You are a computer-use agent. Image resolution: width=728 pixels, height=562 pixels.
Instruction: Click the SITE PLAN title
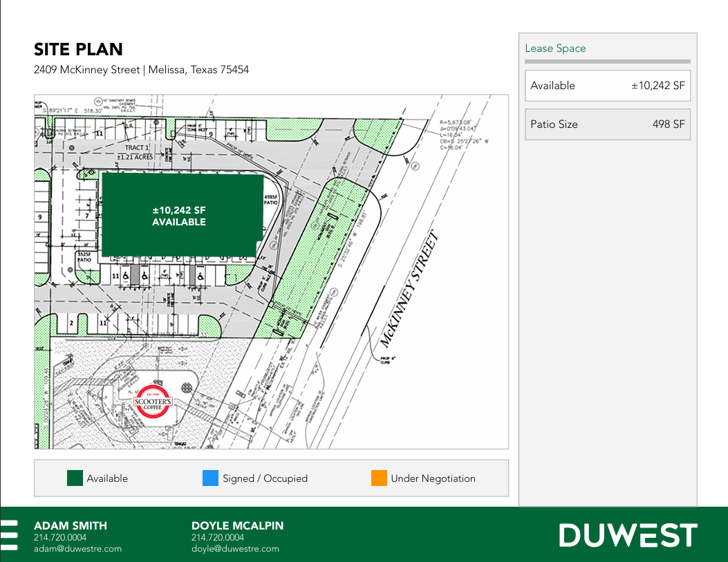click(78, 49)
